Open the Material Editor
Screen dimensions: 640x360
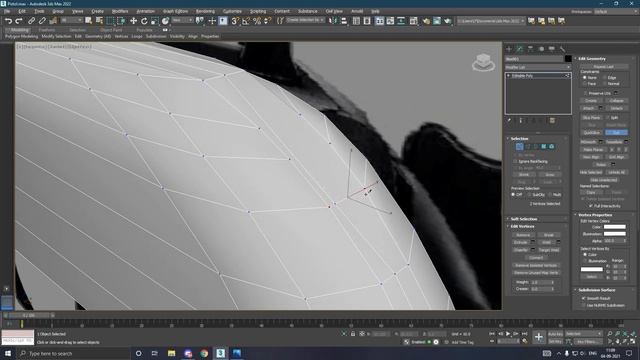point(413,21)
